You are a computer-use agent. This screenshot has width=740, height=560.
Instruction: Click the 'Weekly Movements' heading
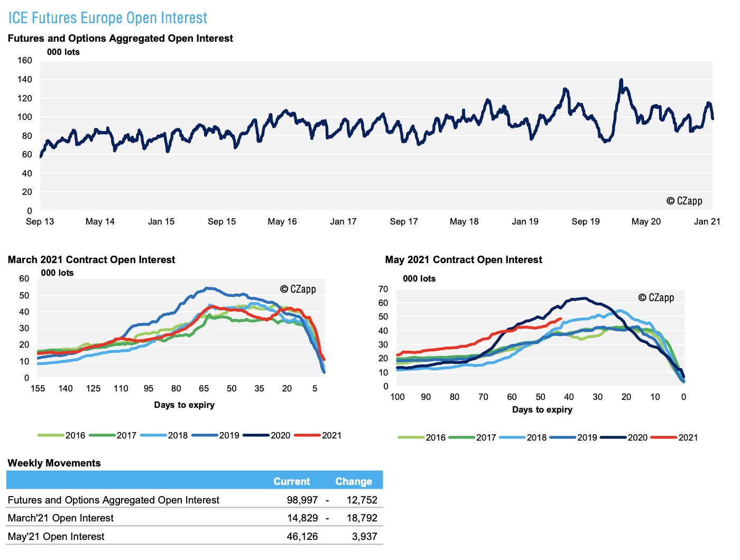pyautogui.click(x=54, y=463)
